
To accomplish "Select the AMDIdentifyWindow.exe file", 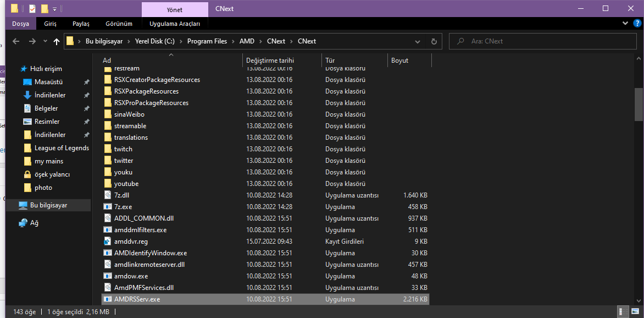I will [x=265, y=253].
